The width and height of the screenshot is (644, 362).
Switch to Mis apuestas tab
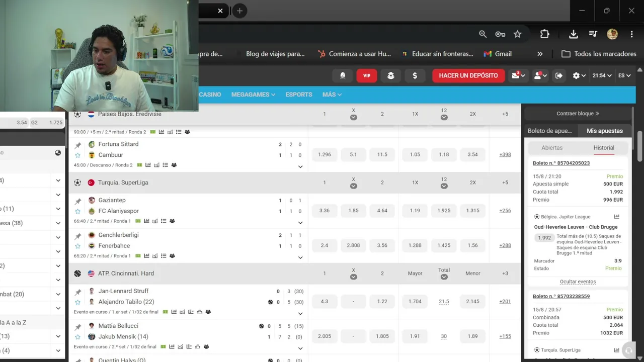[605, 131]
